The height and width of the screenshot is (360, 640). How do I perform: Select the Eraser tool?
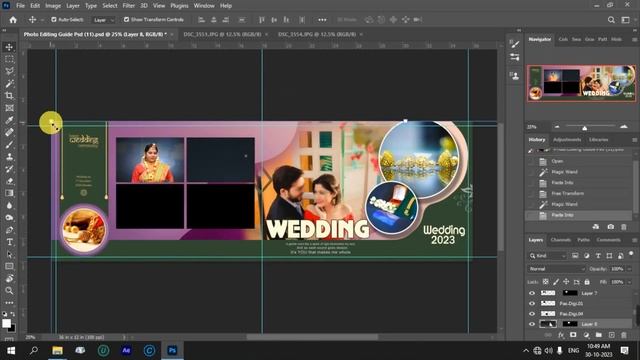pos(9,181)
